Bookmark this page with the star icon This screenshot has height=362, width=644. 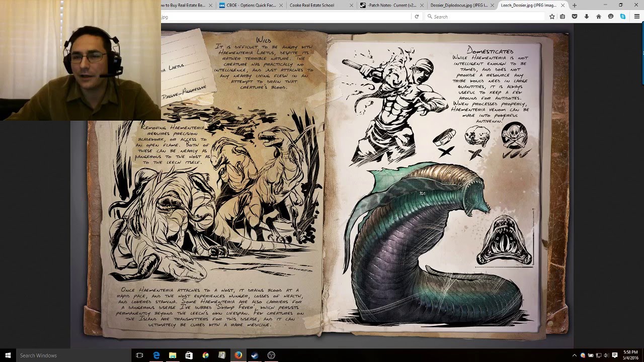552,17
